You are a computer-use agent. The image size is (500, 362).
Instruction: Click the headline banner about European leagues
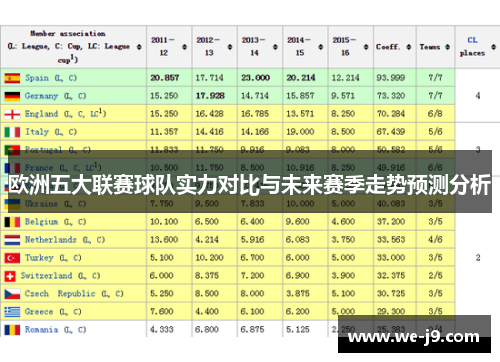[x=249, y=184]
